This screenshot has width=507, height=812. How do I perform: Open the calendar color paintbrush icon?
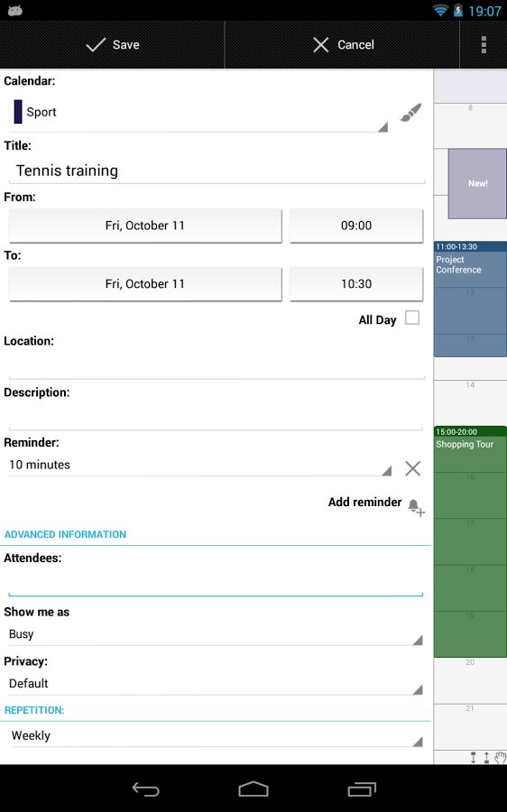[x=410, y=113]
